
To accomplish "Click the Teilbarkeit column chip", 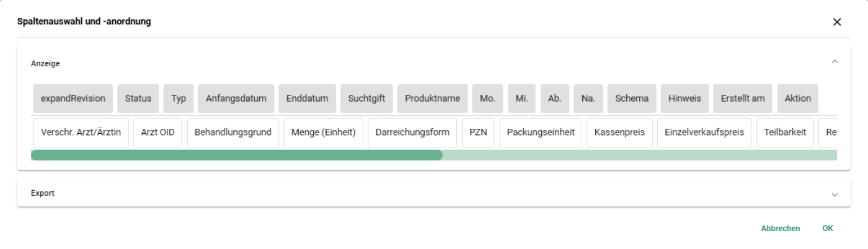I will [785, 133].
